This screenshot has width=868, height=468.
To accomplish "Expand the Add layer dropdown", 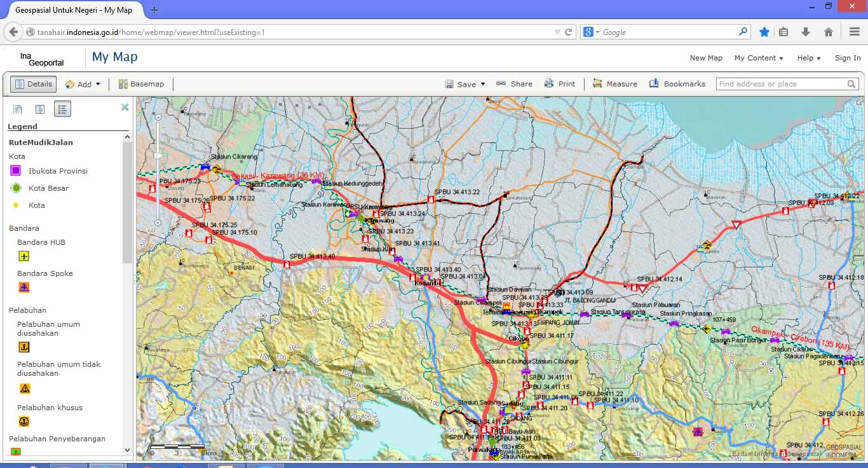I will pyautogui.click(x=83, y=84).
